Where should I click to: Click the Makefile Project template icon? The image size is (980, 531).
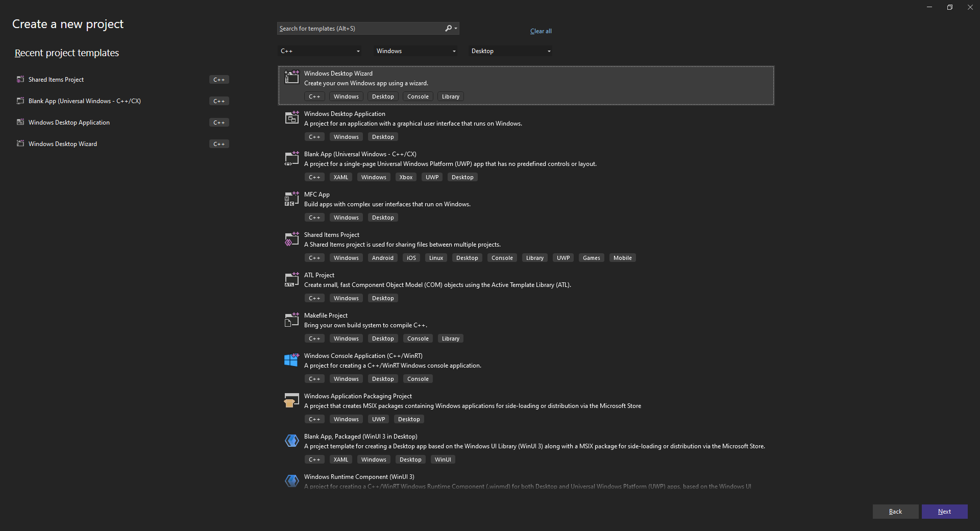tap(291, 319)
